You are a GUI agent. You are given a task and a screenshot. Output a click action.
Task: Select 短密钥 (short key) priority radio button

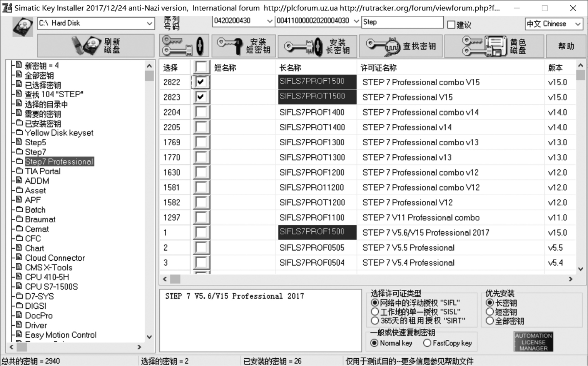tap(490, 312)
